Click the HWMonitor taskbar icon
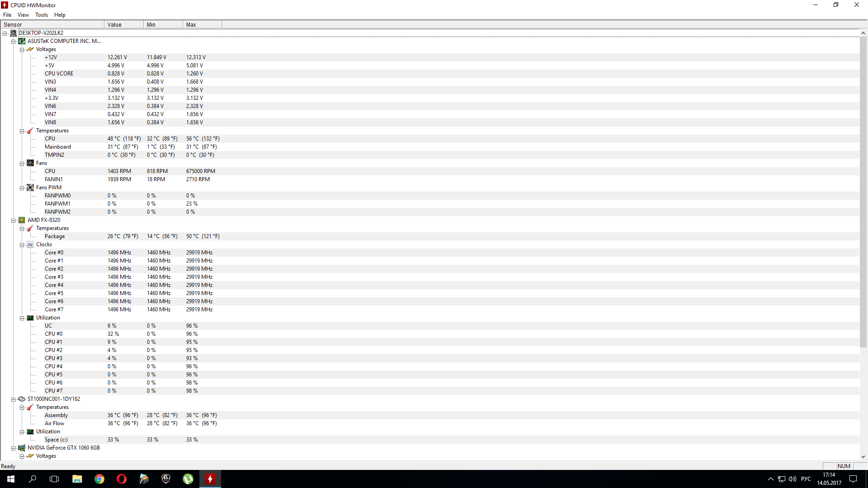This screenshot has width=868, height=488. pos(210,479)
